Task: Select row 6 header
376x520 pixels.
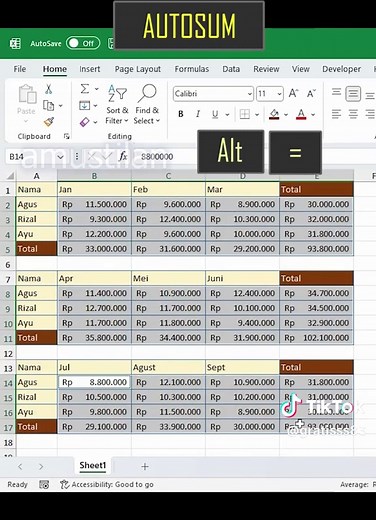Action: coord(8,264)
